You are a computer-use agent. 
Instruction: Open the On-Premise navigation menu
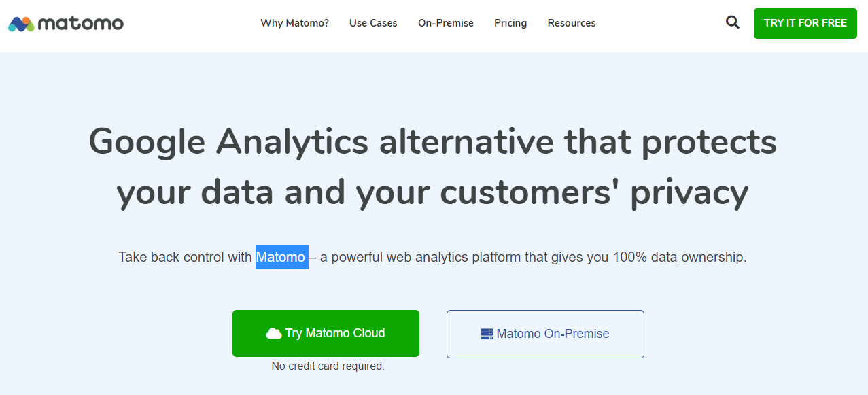446,23
